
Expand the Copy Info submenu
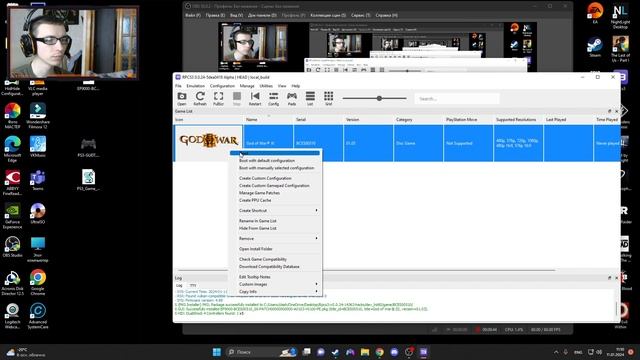click(276, 292)
